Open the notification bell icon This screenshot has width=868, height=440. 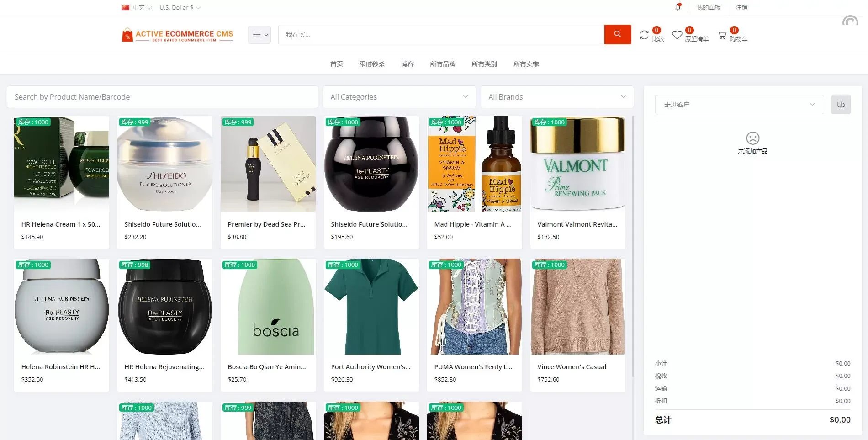[678, 7]
